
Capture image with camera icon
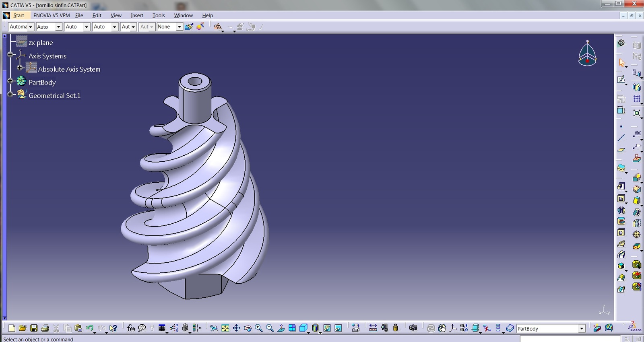413,328
